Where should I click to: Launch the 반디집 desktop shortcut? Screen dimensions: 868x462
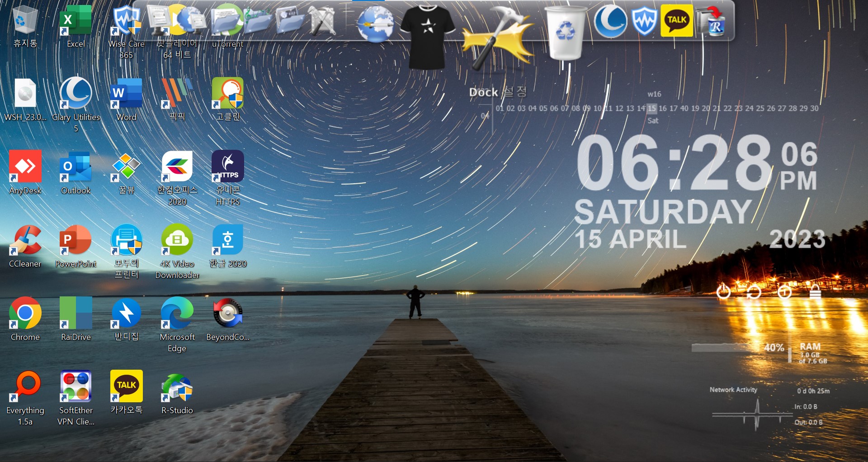pyautogui.click(x=126, y=319)
